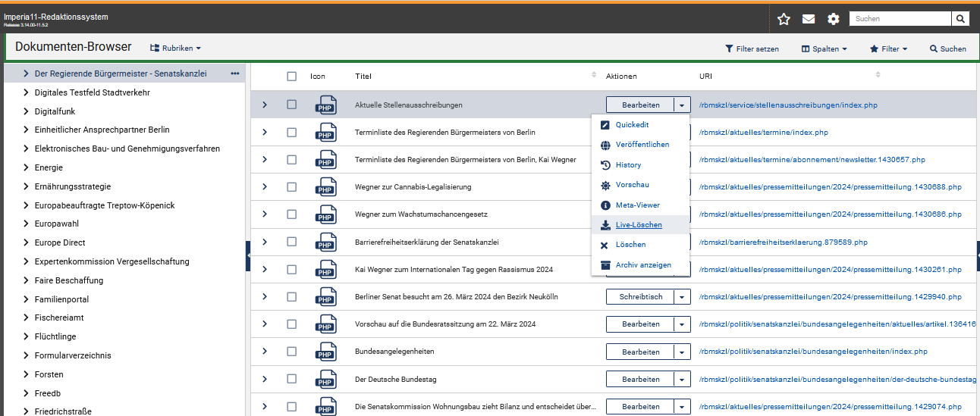Viewport: 980px width, 416px height.
Task: Open the messages envelope icon
Action: 809,19
